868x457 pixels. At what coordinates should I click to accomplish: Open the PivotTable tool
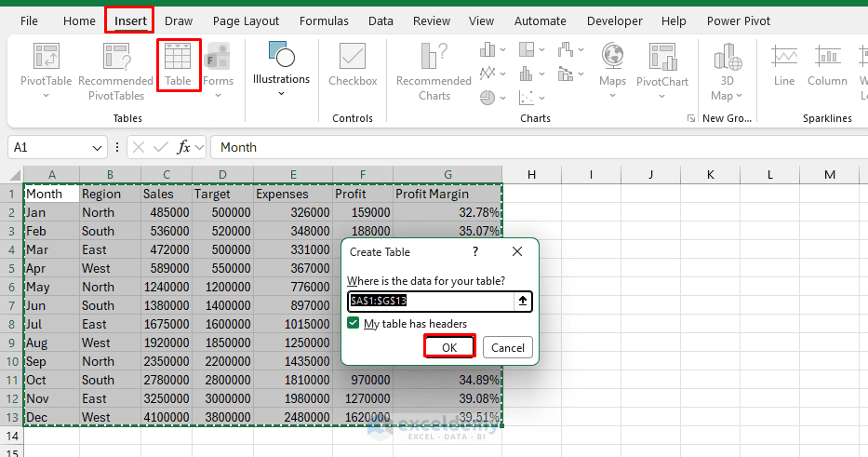(x=46, y=71)
